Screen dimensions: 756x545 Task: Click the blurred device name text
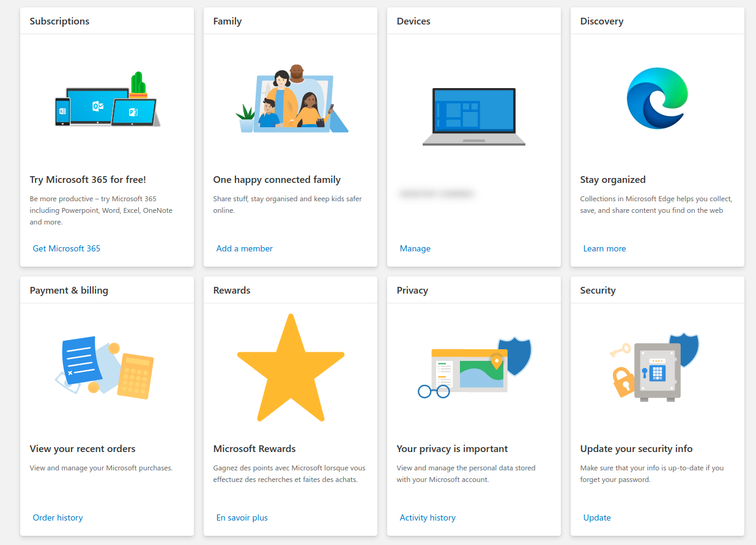pos(437,194)
